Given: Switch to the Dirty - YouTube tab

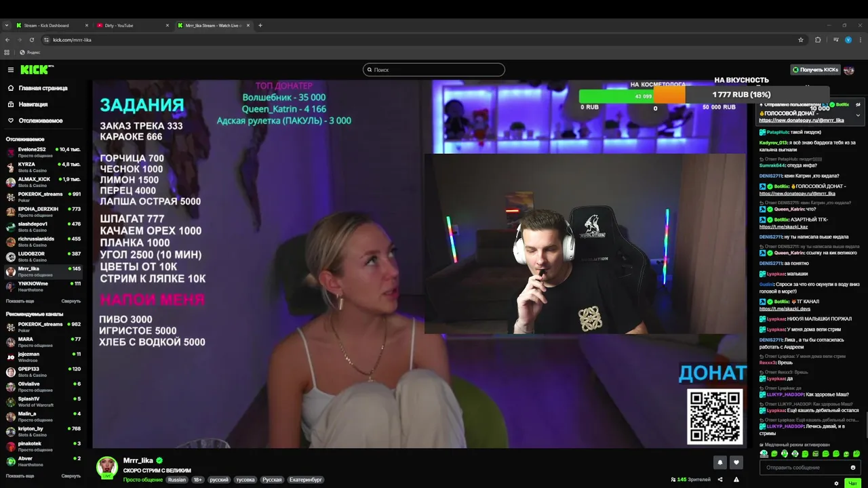Looking at the screenshot, I should (x=132, y=26).
